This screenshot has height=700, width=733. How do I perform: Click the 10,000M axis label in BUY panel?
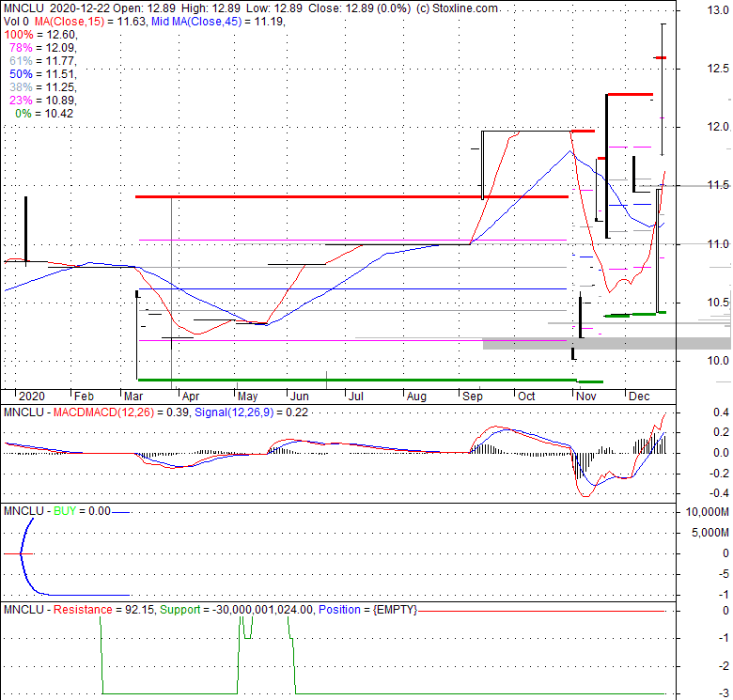pyautogui.click(x=708, y=512)
